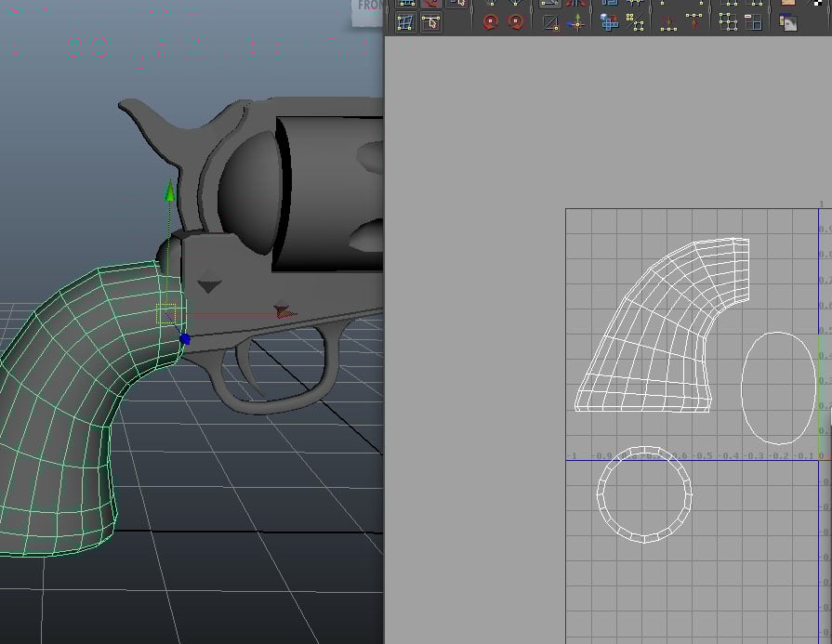The height and width of the screenshot is (644, 832).
Task: Rotate selected UVs counterclockwise
Action: 491,23
